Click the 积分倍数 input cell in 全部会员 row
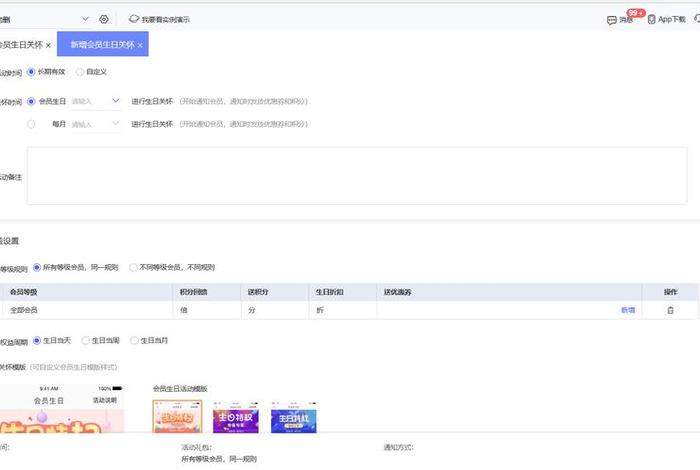The image size is (700, 470). (207, 310)
